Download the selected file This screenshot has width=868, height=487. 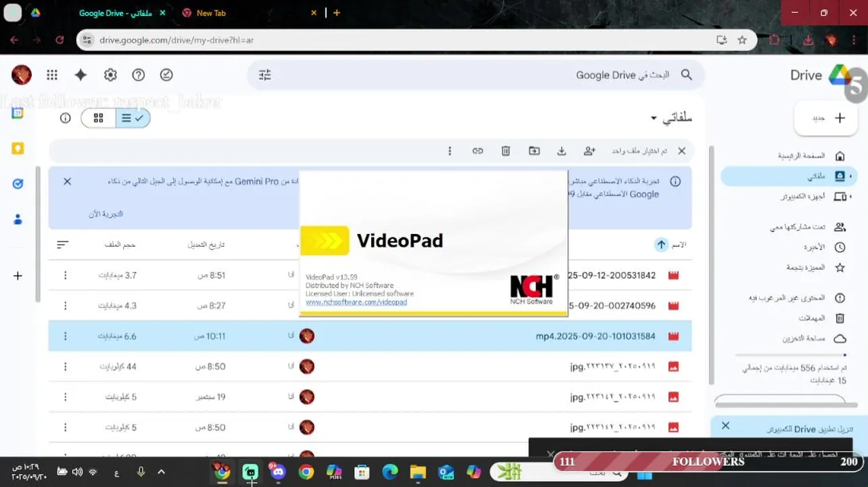click(562, 151)
